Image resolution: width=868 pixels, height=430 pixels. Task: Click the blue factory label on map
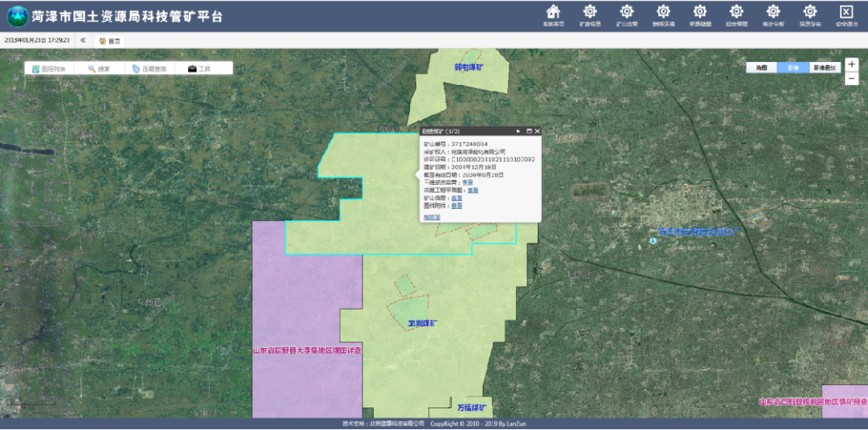click(699, 231)
